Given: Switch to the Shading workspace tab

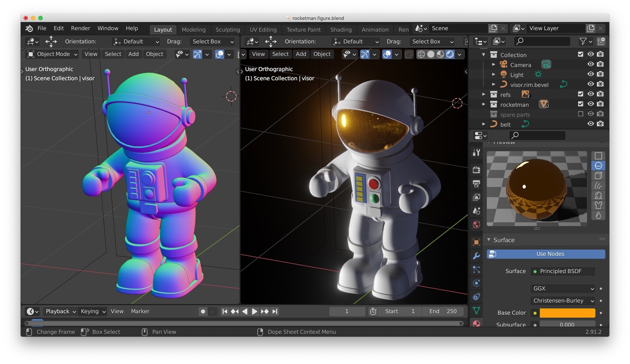Looking at the screenshot, I should point(340,29).
